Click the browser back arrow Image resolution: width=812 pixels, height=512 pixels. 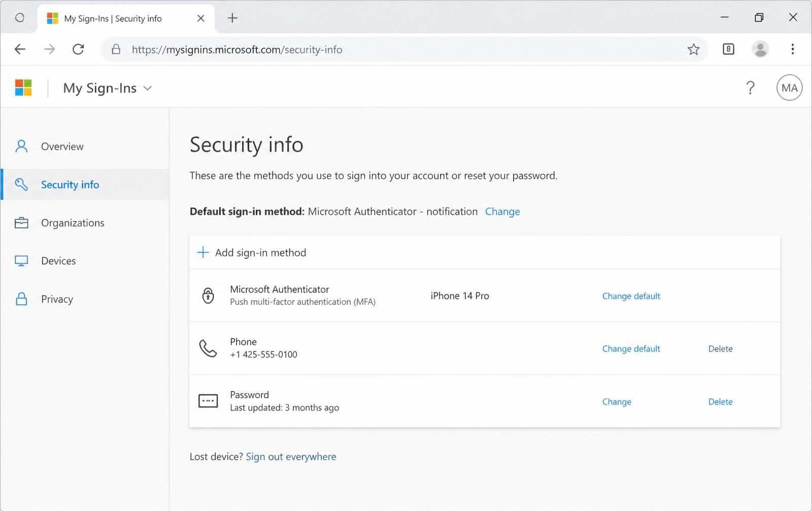pos(20,49)
